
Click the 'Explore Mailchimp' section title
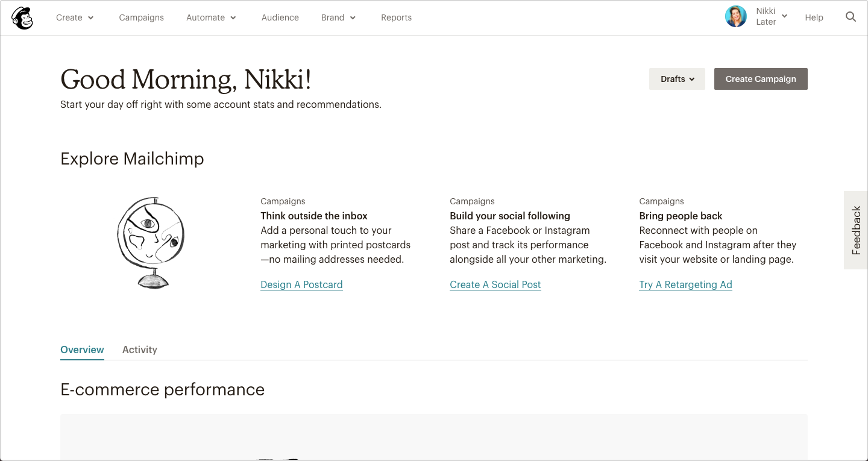point(132,158)
